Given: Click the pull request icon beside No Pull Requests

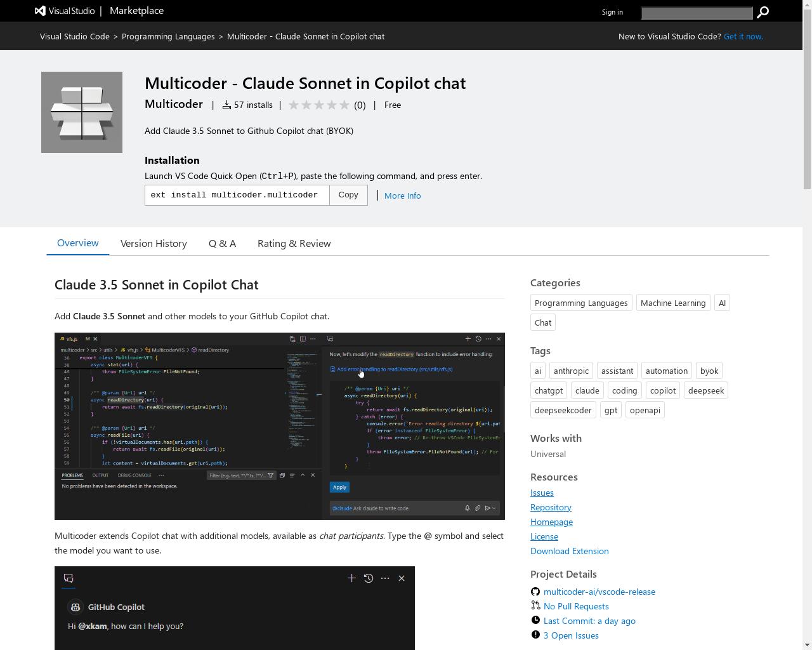Looking at the screenshot, I should tap(535, 606).
